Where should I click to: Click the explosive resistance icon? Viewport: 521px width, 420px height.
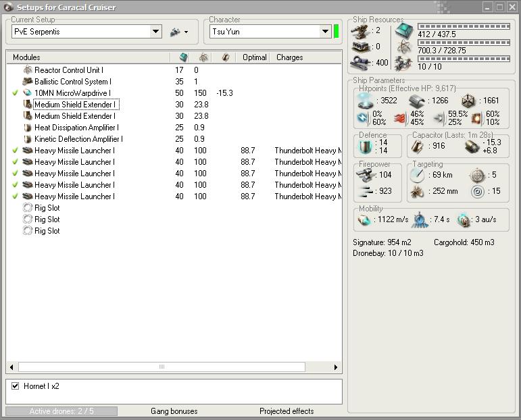(477, 118)
